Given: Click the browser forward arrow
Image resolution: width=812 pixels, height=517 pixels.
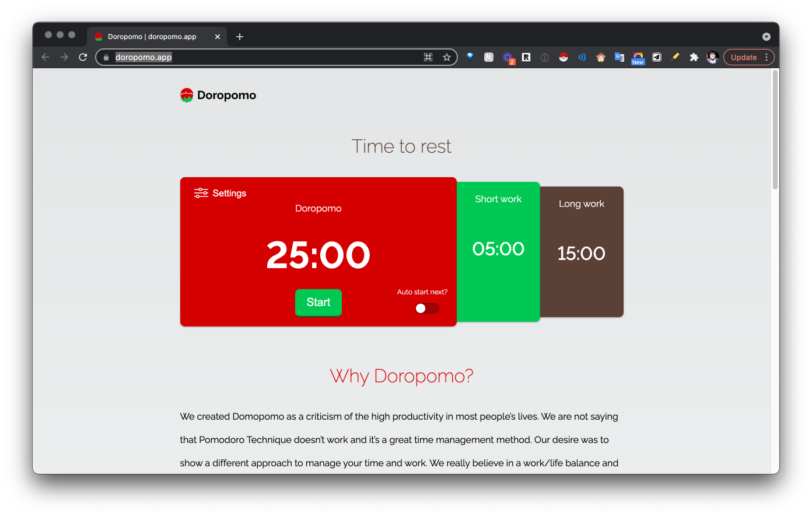Looking at the screenshot, I should [64, 57].
